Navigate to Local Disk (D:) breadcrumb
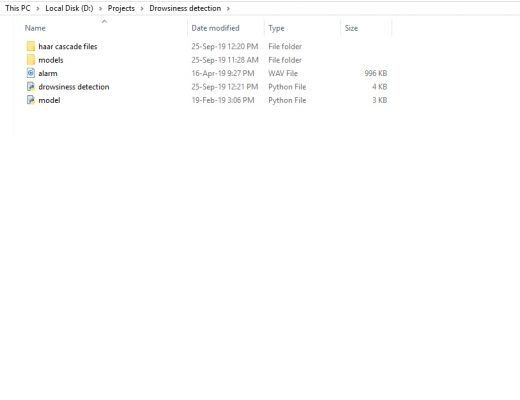This screenshot has height=400, width=520. [69, 8]
